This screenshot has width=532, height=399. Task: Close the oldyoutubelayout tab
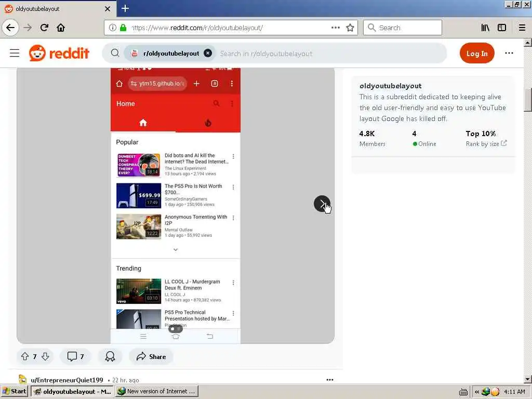[x=108, y=9]
